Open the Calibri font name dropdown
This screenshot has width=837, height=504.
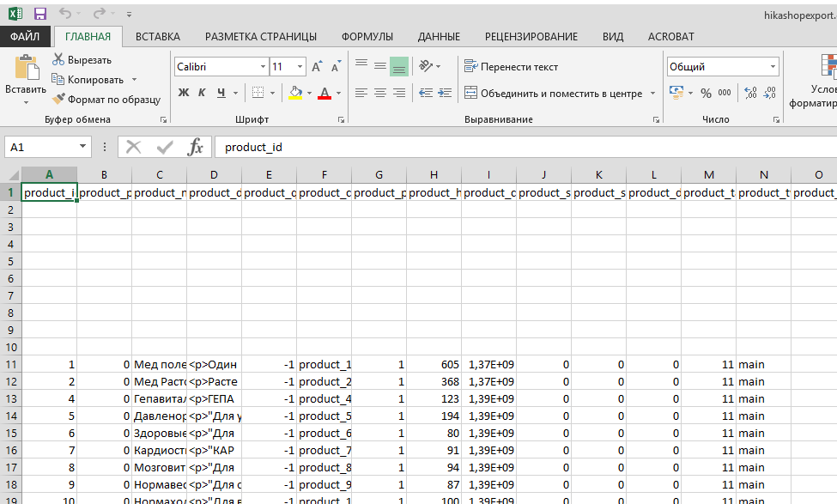(x=263, y=67)
